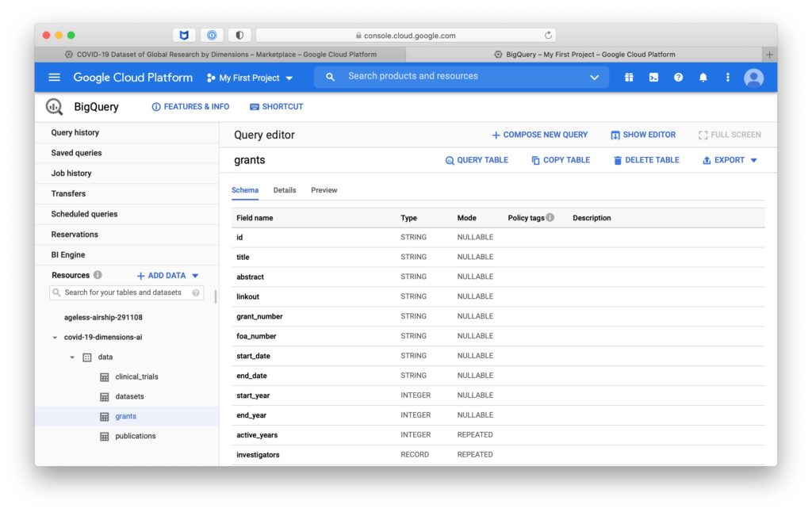812x512 pixels.
Task: Switch to the Preview tab
Action: point(324,190)
